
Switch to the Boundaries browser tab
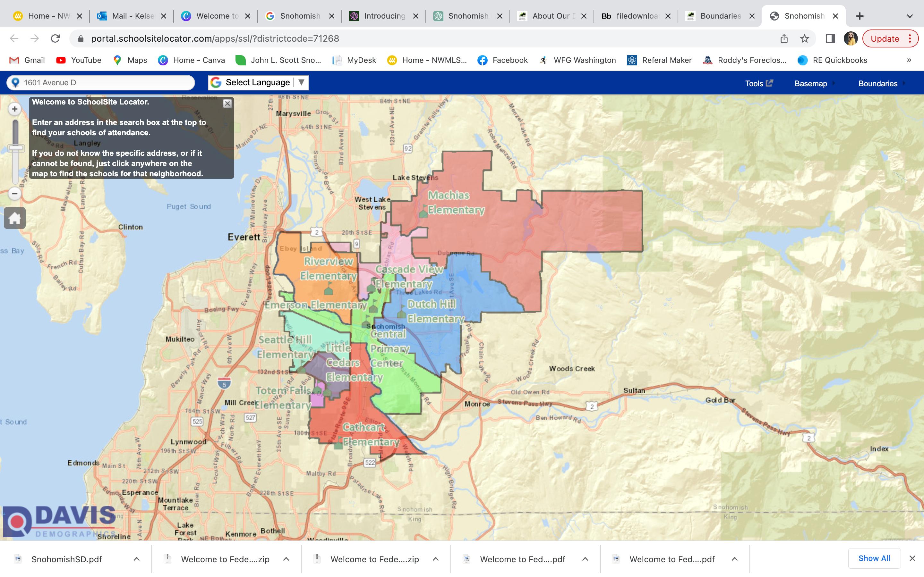[x=719, y=16]
